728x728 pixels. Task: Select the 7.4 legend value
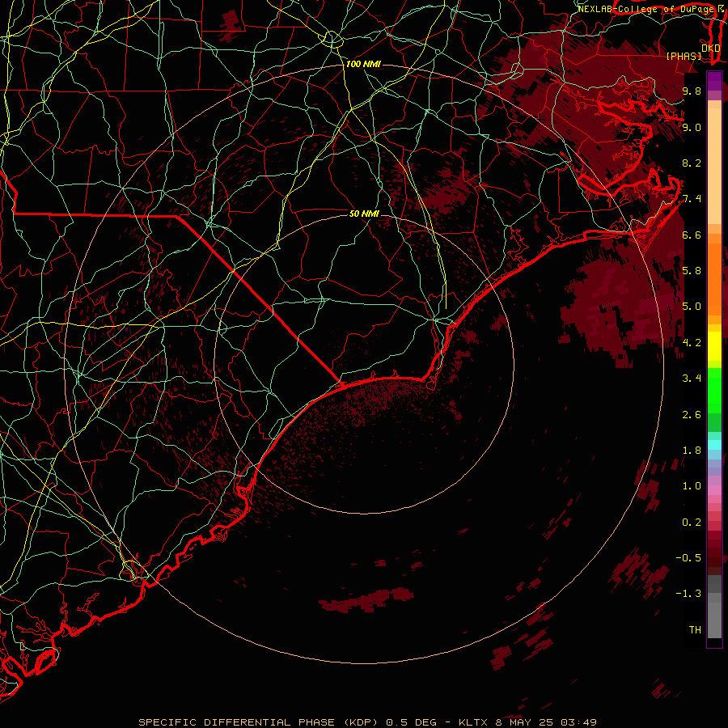(692, 199)
